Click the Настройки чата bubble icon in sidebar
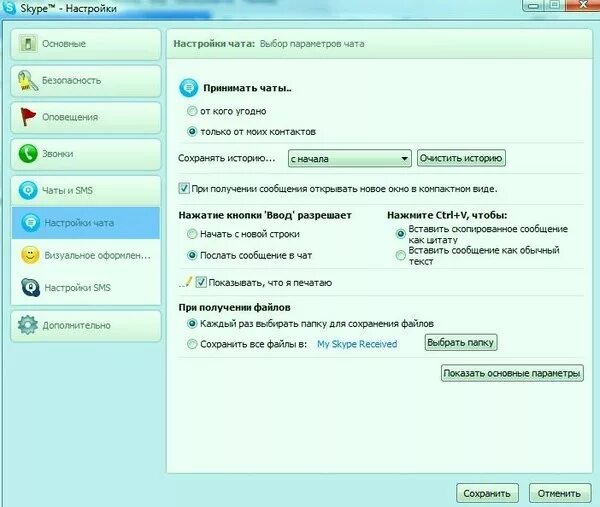Screen dimensions: 600x507 (x=31, y=223)
